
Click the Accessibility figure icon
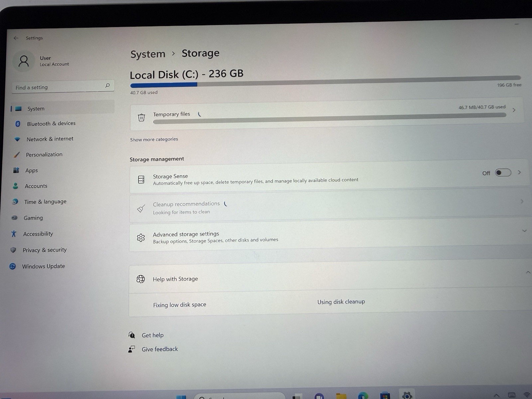coord(14,234)
